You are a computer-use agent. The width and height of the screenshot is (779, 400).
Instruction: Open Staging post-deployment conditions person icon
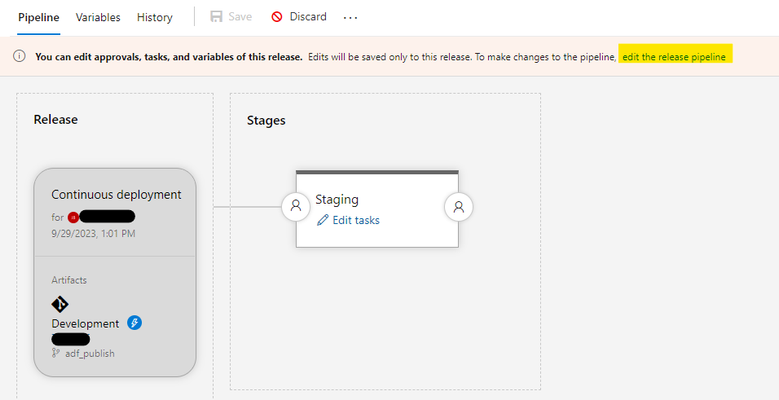coord(459,206)
